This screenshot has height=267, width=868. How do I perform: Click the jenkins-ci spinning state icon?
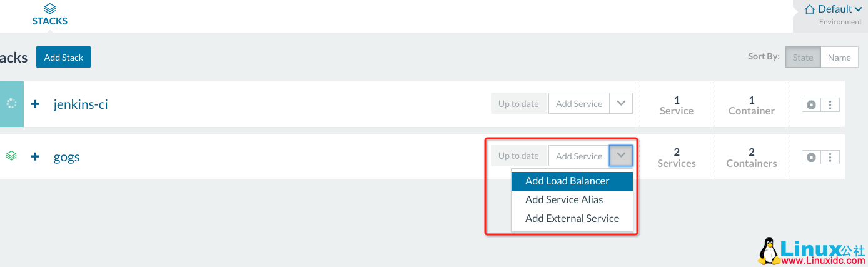(11, 104)
